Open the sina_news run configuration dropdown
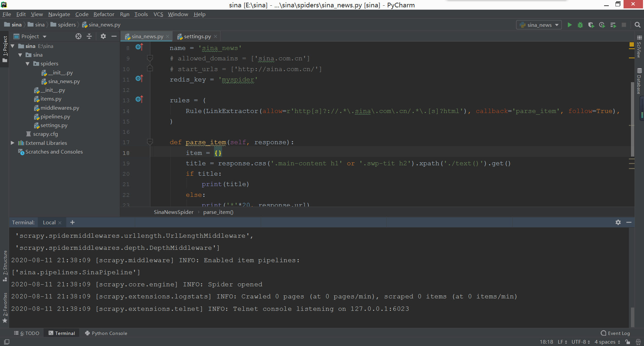The image size is (644, 346). click(x=539, y=25)
